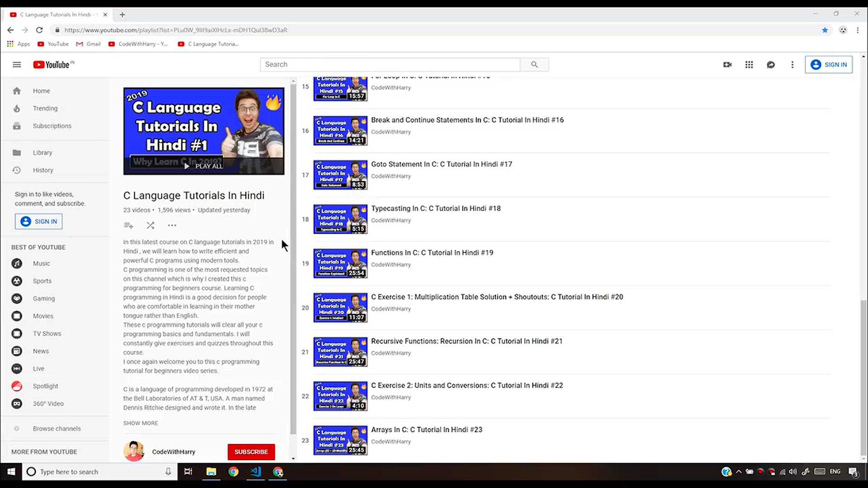Open Functions In C video #19
This screenshot has height=488, width=868.
432,253
